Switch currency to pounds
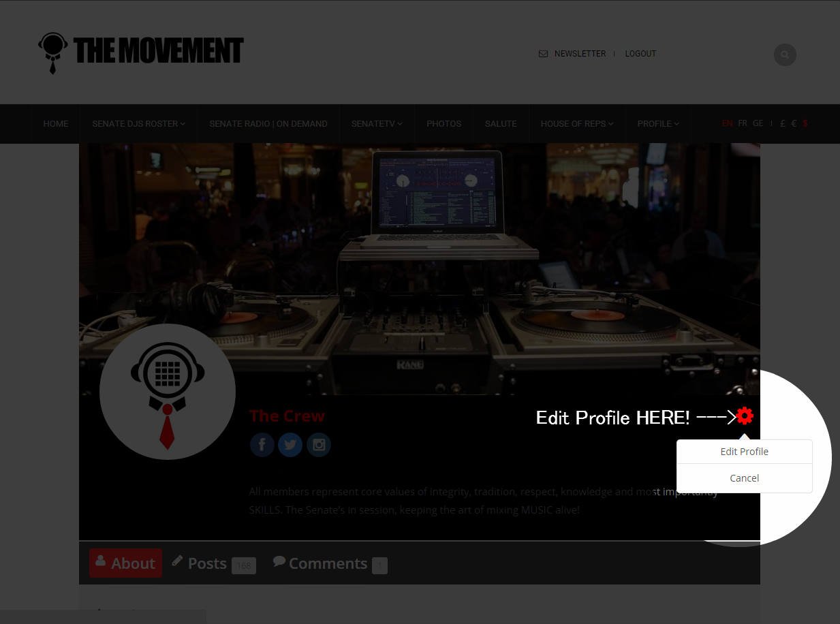Screen dimensions: 840x624 [782, 123]
